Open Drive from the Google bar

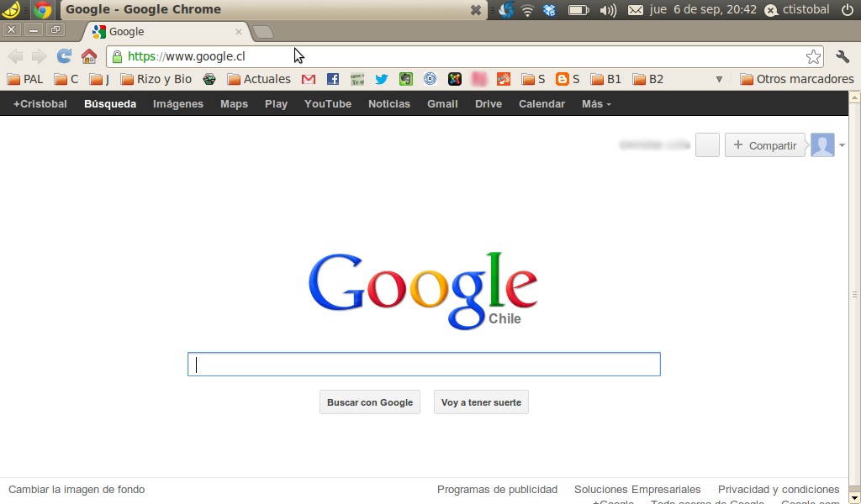(x=489, y=103)
